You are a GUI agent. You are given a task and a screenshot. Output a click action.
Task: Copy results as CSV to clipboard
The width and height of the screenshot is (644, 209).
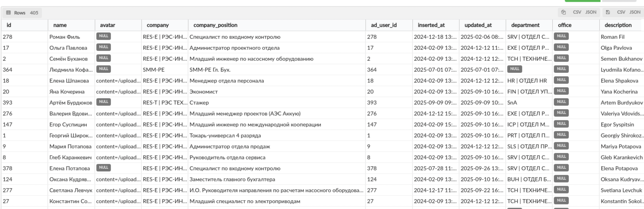coord(577,12)
